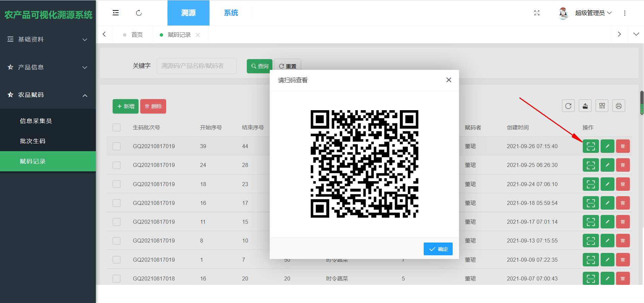Viewport: 644px width, 303px height.
Task: Edit the record created 2021-09-24 07:06:10
Action: click(x=607, y=184)
